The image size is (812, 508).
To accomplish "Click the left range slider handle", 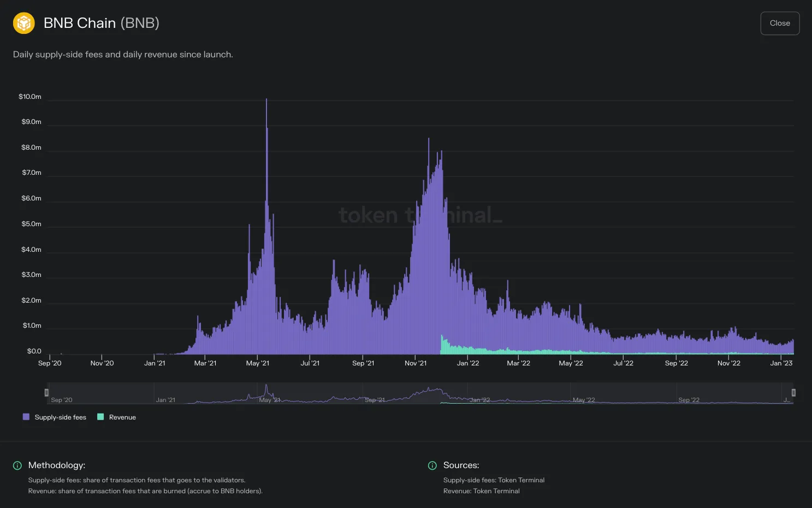I will coord(46,392).
